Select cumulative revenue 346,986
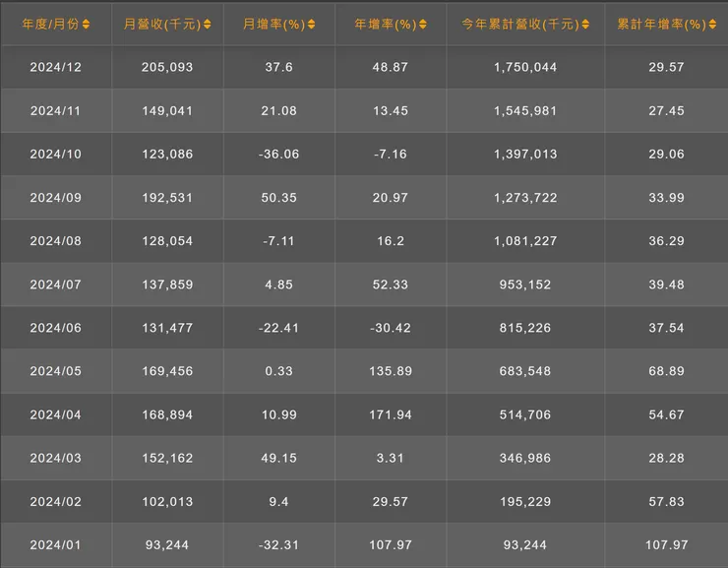The width and height of the screenshot is (728, 568). point(525,458)
